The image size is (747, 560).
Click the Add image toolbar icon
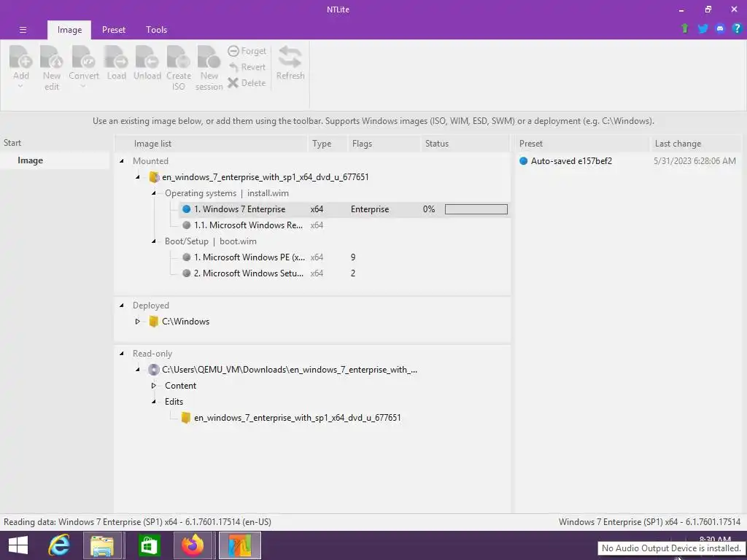tap(21, 57)
